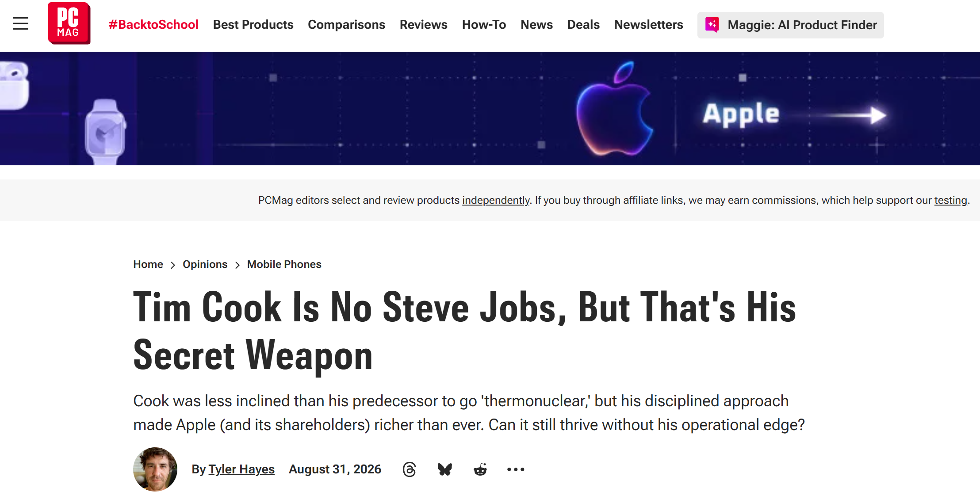Click the author's profile photo
The height and width of the screenshot is (503, 980).
tap(155, 469)
